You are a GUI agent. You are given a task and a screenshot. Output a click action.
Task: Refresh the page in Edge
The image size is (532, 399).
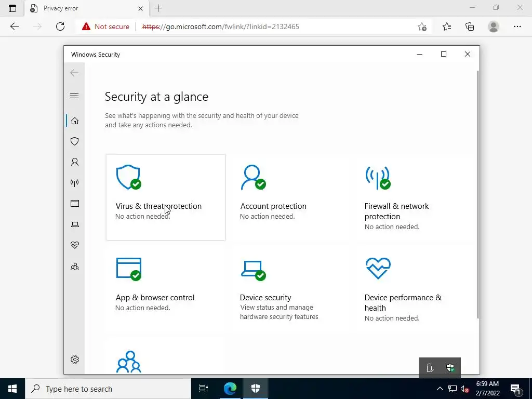click(x=60, y=26)
